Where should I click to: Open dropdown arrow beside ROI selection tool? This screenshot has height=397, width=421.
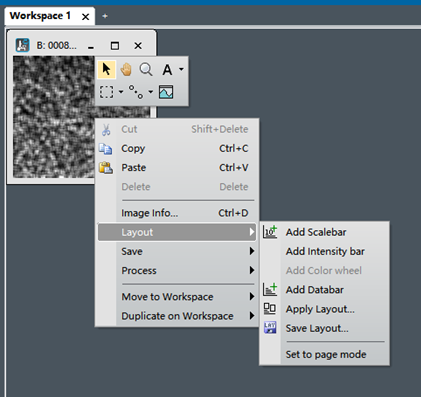(121, 92)
